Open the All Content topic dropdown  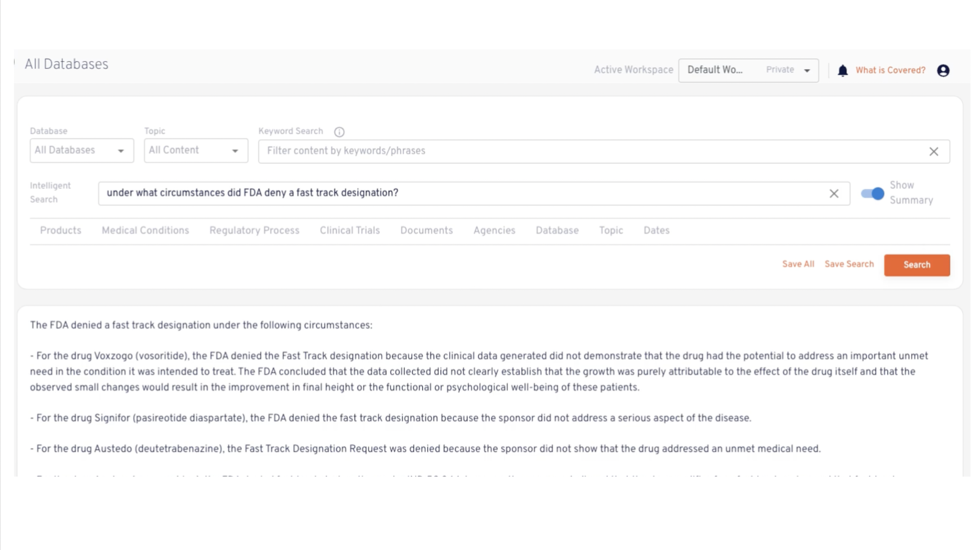[x=196, y=151]
